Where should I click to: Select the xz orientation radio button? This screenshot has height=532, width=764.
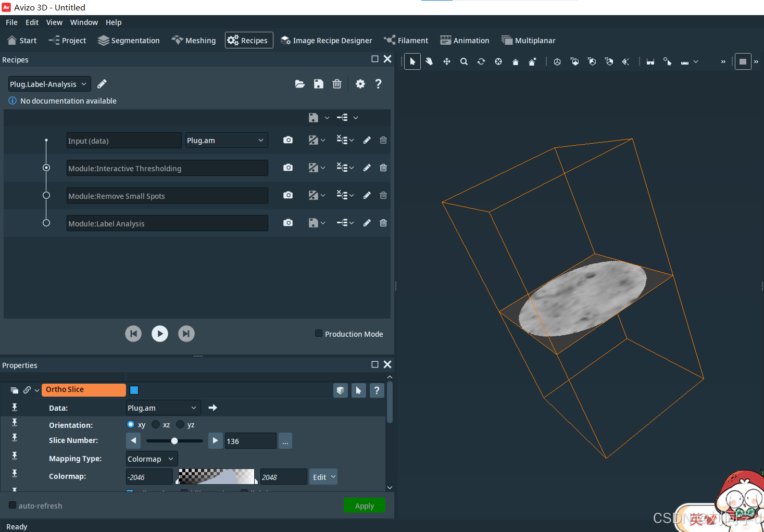(x=156, y=424)
